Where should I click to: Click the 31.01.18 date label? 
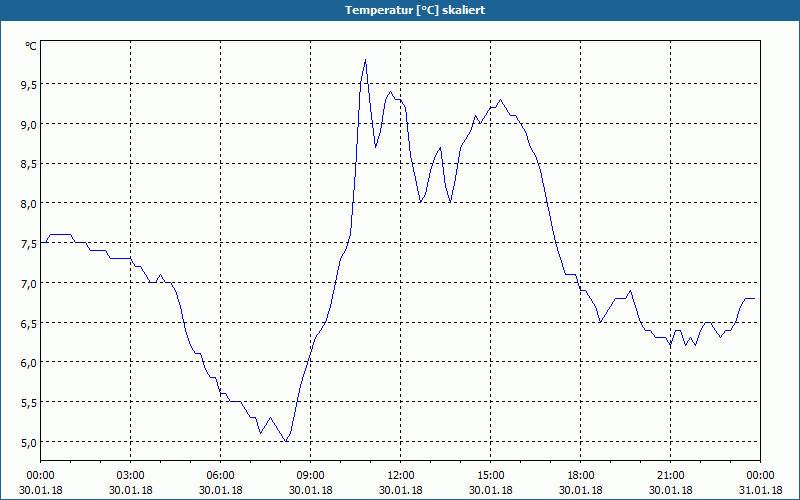(760, 490)
